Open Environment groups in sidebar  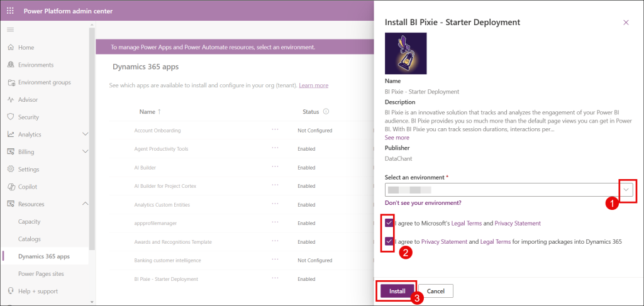[x=44, y=82]
